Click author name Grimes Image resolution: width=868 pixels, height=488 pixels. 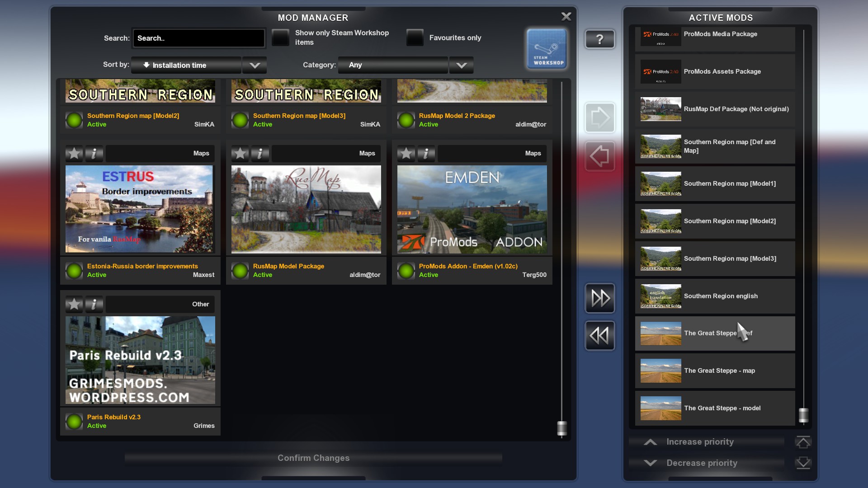pos(204,426)
